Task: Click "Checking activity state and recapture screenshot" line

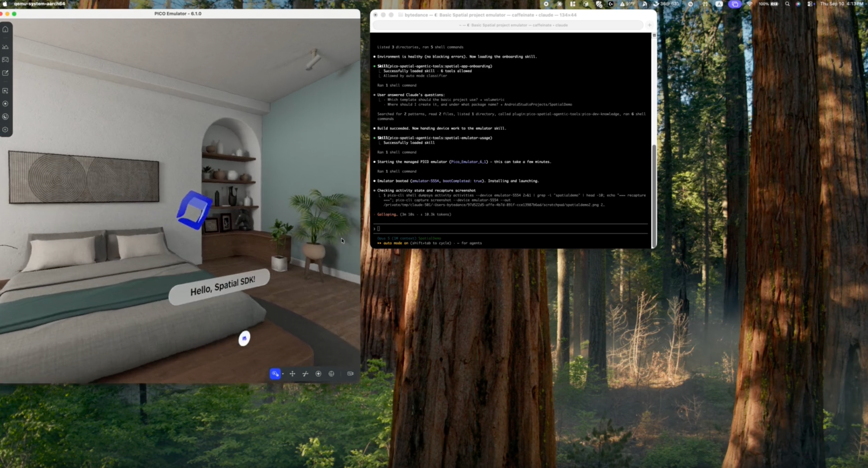Action: pyautogui.click(x=426, y=191)
